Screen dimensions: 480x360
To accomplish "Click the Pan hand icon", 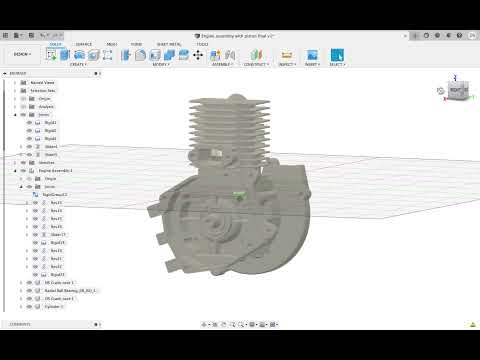I will tap(224, 324).
